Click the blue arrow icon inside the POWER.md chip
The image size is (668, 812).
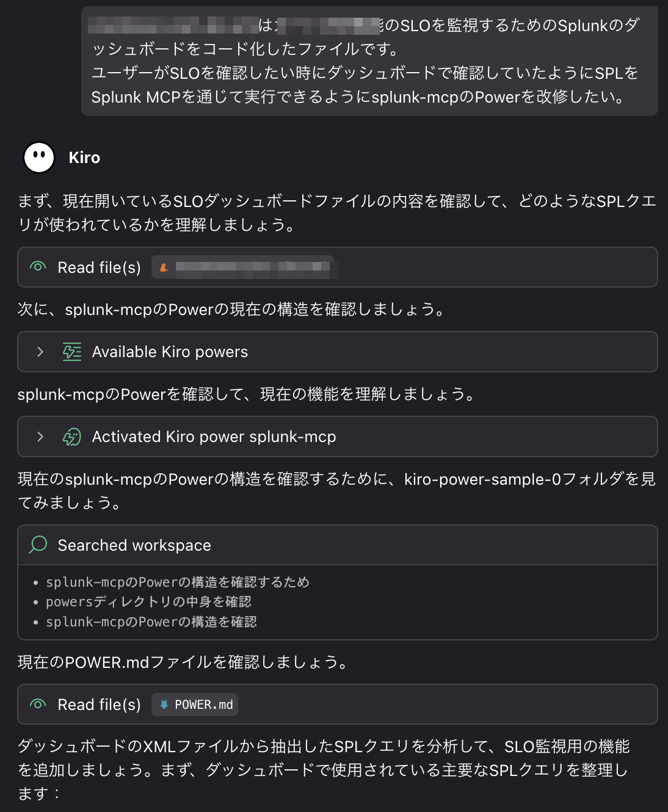click(164, 704)
